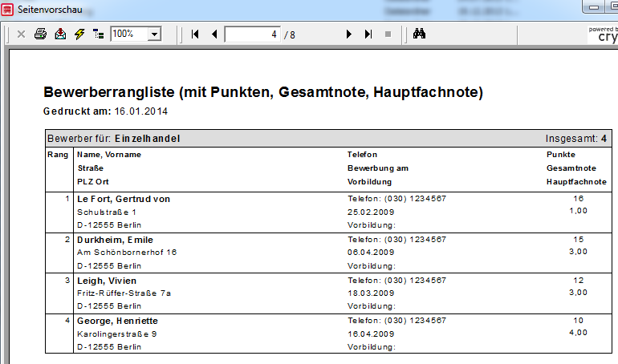
Task: Click the grade 1,00
Action: click(578, 211)
